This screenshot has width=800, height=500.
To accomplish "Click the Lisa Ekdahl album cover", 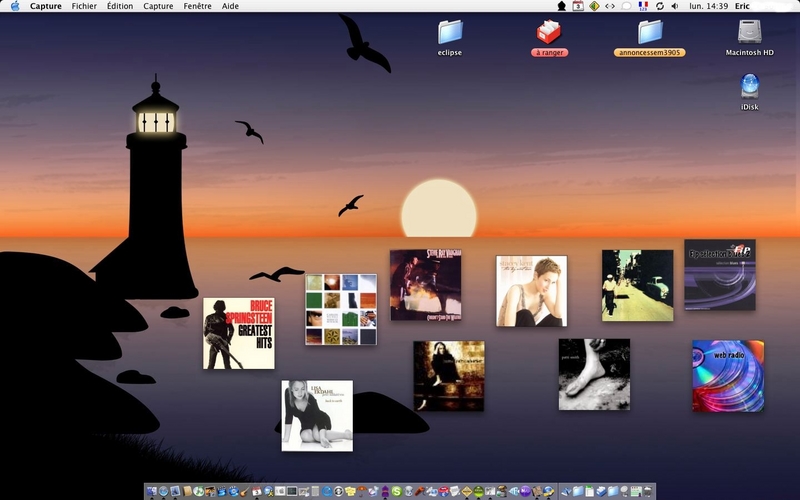I will pyautogui.click(x=317, y=415).
